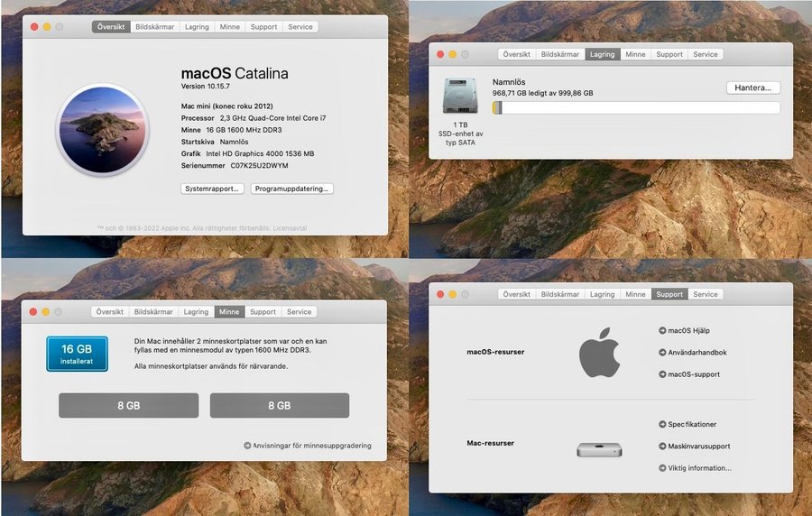
Task: Open the Licensavtal link in the footer
Action: click(291, 228)
